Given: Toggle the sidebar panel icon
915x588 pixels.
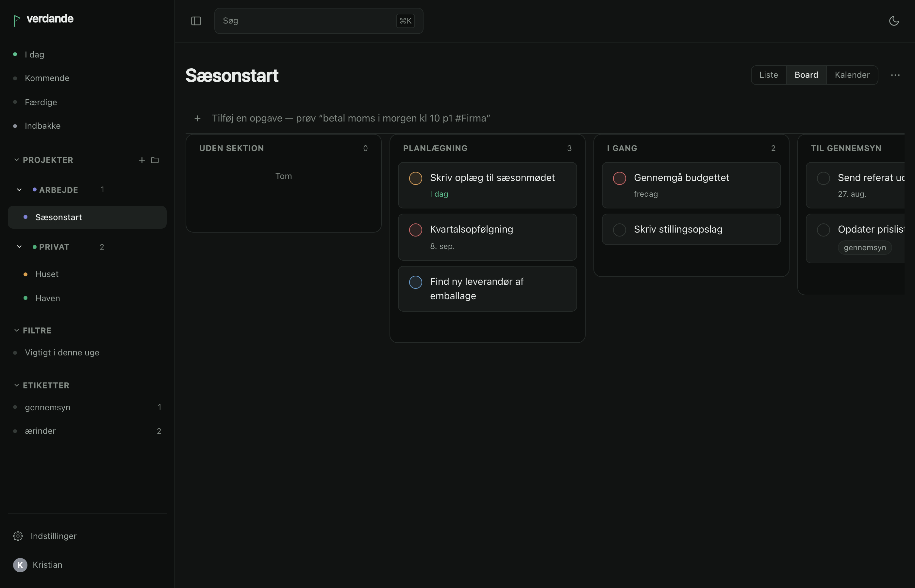Looking at the screenshot, I should tap(196, 21).
